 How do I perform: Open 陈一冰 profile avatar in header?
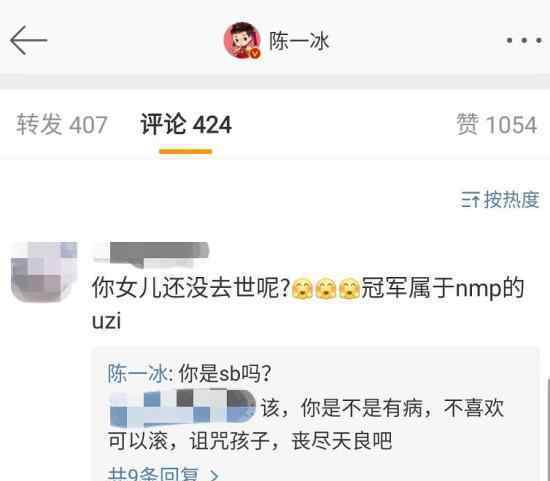[242, 40]
